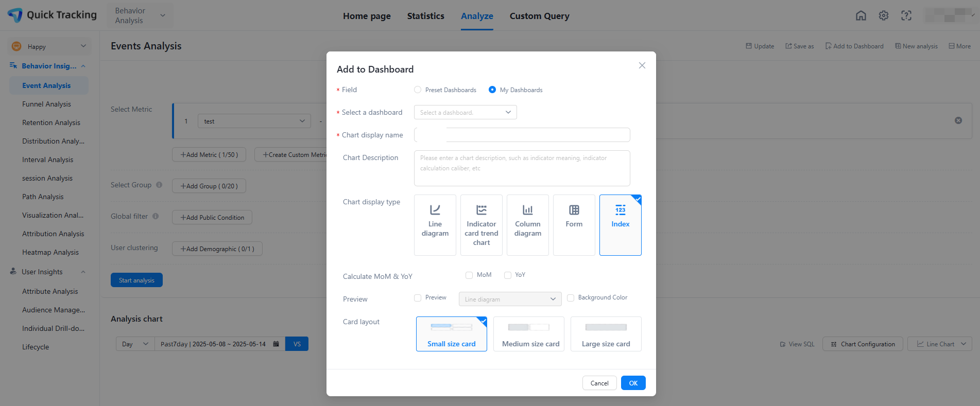Focus the Chart Description text area
The width and height of the screenshot is (980, 406).
point(522,168)
